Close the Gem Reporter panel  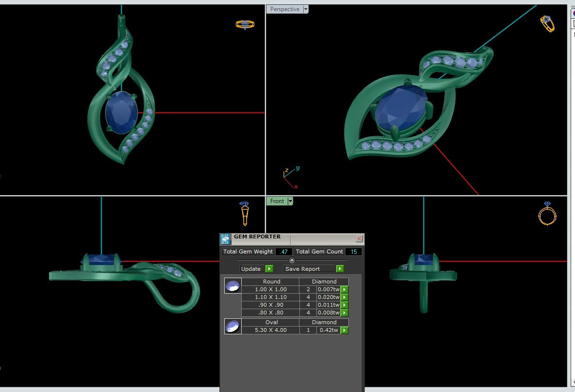click(x=359, y=239)
